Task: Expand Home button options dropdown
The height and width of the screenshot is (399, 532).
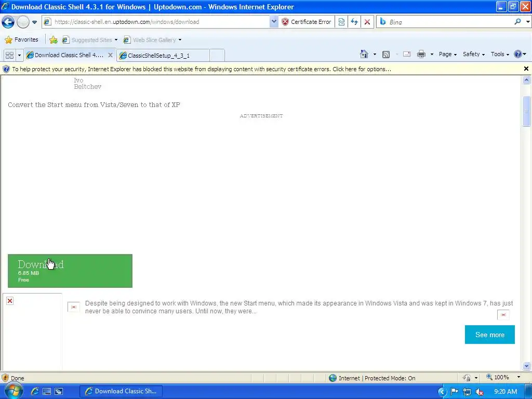Action: pos(375,54)
